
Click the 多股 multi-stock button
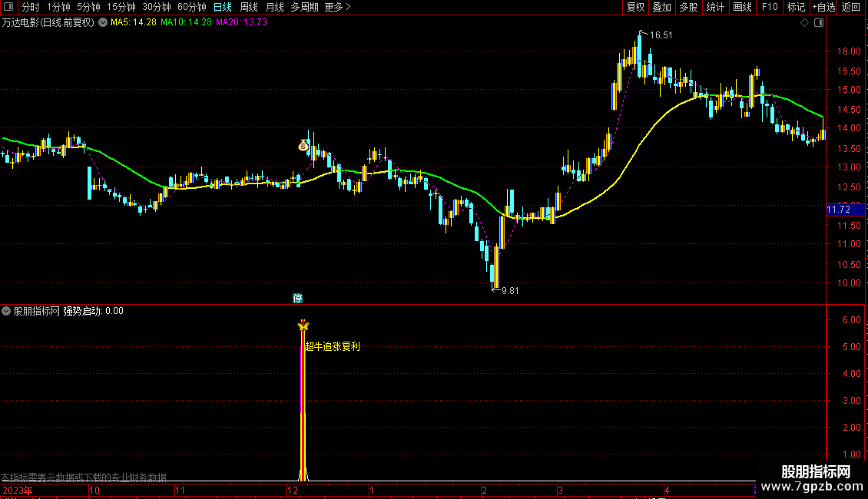[x=689, y=7]
